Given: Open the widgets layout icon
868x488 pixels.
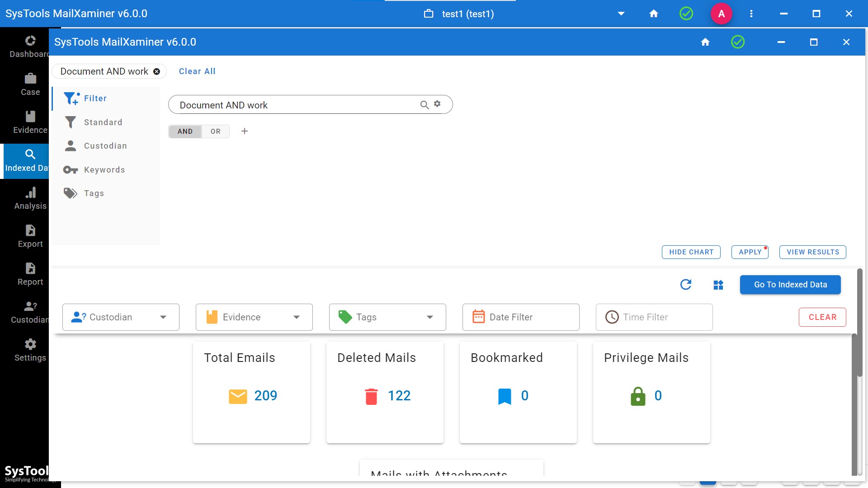Looking at the screenshot, I should click(x=718, y=285).
